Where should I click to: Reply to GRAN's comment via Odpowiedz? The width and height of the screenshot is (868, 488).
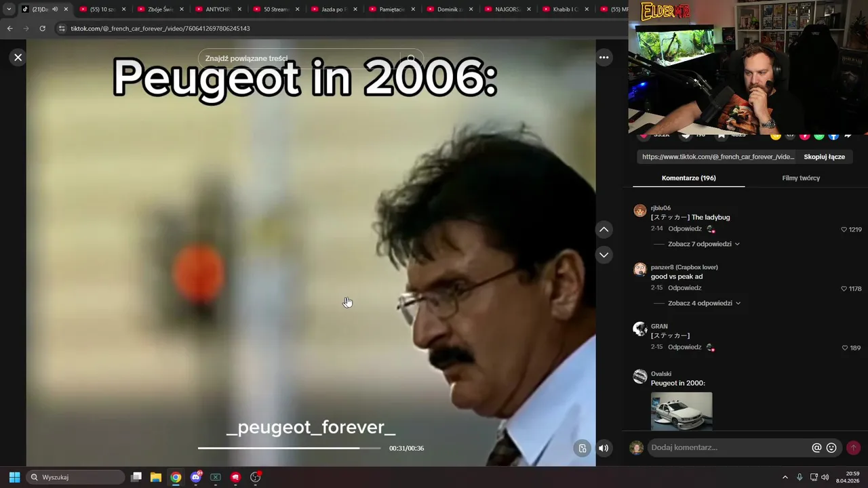(x=684, y=347)
